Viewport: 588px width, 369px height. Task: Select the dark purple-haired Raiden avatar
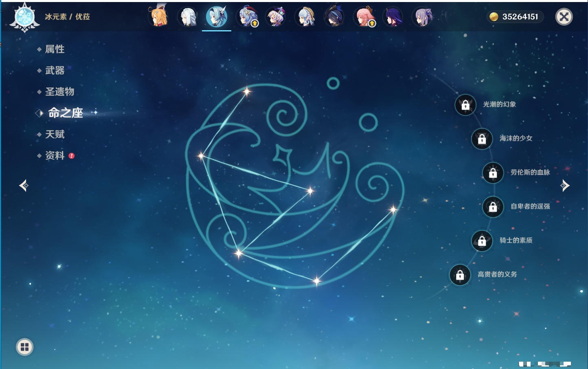pos(393,17)
